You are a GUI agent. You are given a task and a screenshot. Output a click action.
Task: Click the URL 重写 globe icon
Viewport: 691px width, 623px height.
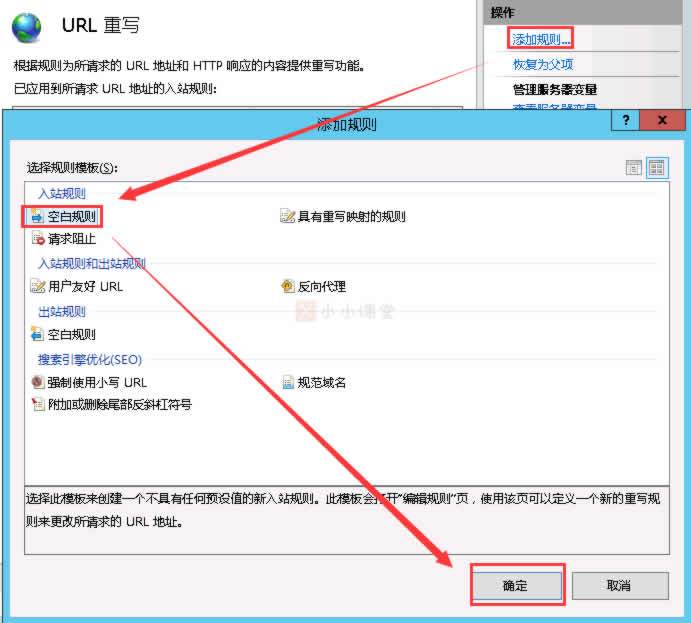27,25
